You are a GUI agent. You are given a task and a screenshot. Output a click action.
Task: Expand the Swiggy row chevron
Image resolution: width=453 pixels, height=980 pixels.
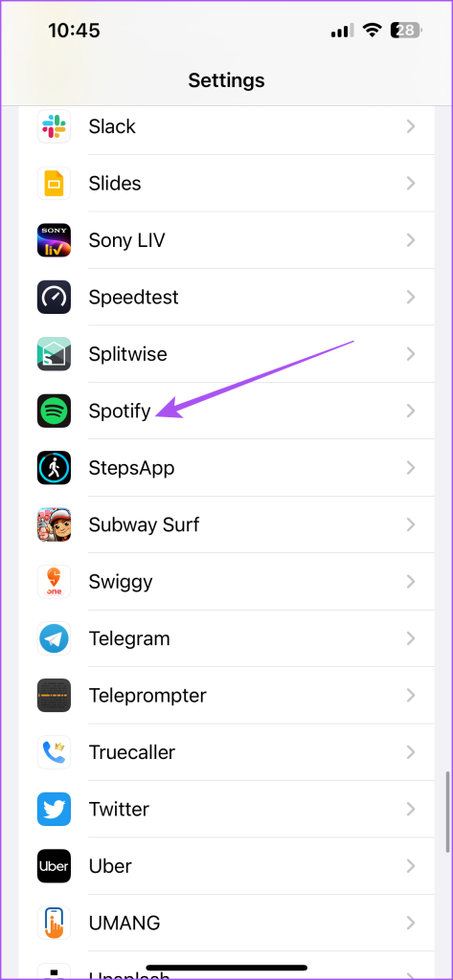pos(411,581)
